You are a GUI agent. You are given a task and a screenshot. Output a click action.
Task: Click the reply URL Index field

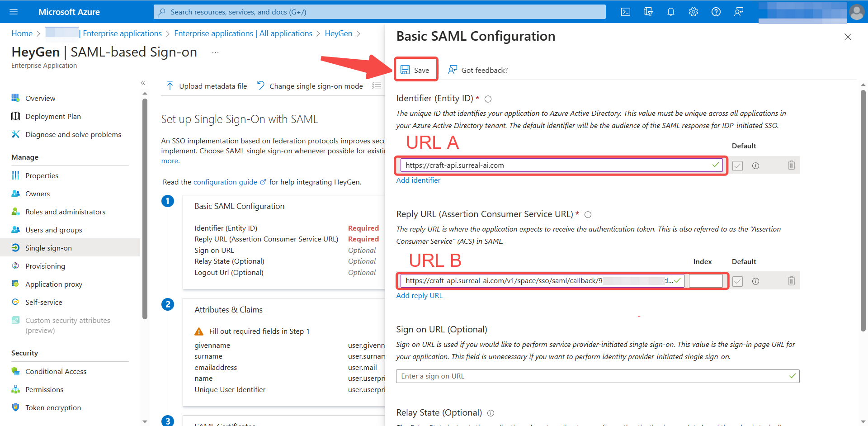pyautogui.click(x=706, y=281)
